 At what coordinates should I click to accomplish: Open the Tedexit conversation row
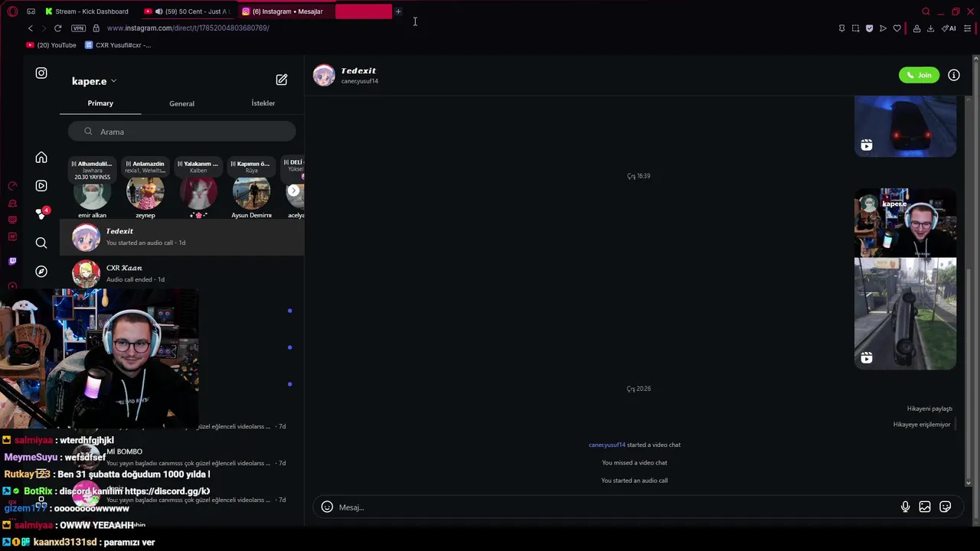pyautogui.click(x=181, y=237)
